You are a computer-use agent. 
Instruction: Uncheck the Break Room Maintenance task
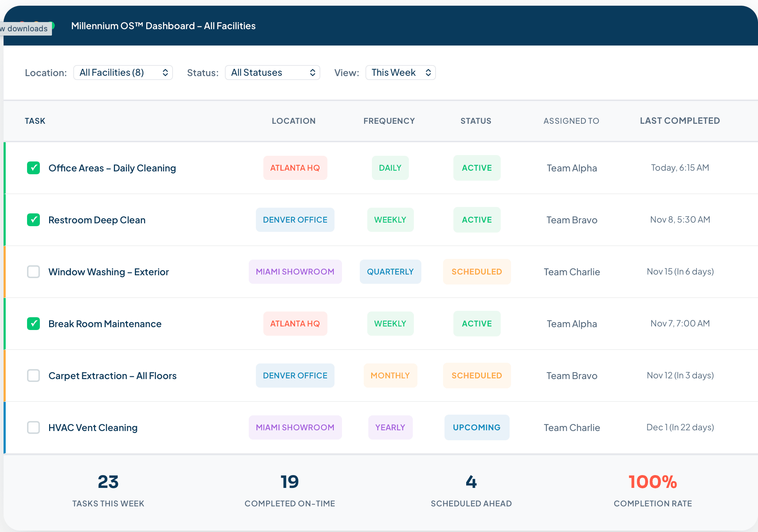pos(33,324)
